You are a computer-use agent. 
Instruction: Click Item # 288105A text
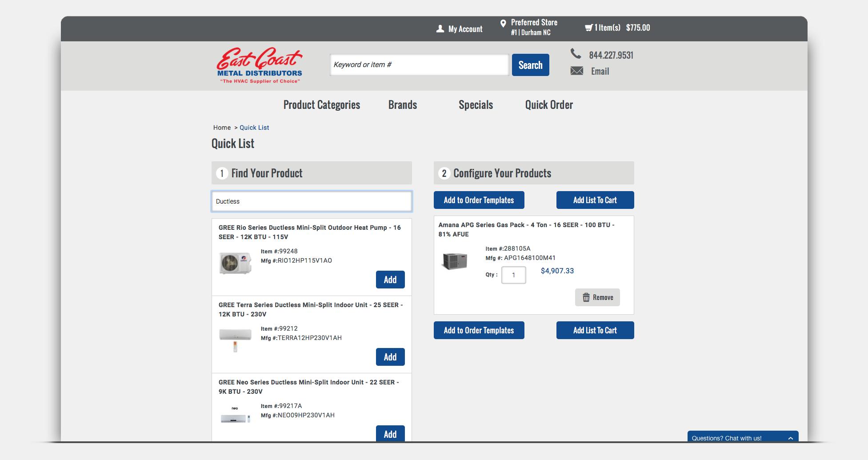508,248
